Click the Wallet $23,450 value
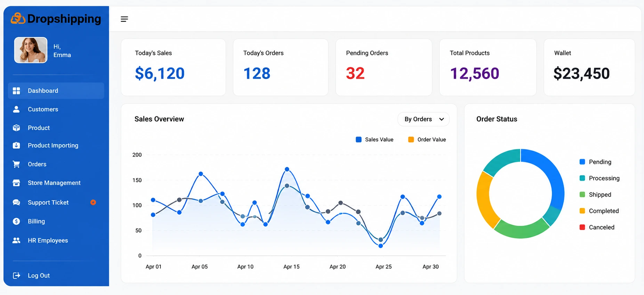This screenshot has width=644, height=295. coord(581,73)
